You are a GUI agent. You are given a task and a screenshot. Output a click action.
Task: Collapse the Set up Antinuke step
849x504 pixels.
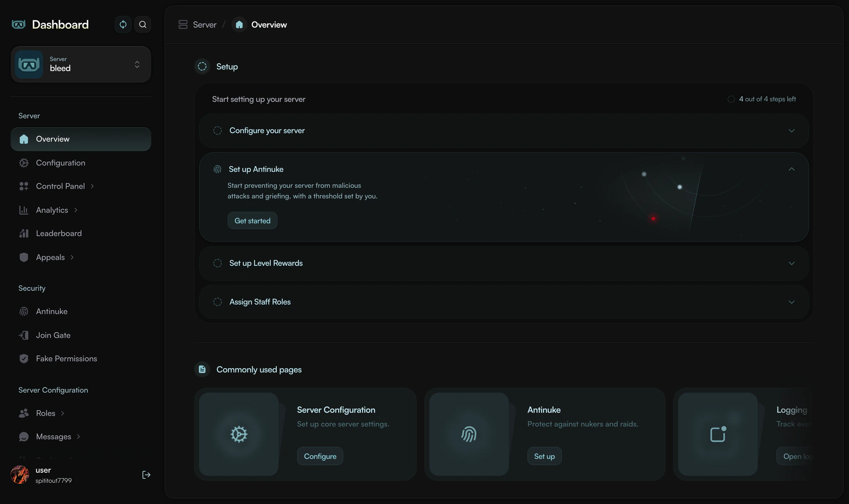click(792, 169)
